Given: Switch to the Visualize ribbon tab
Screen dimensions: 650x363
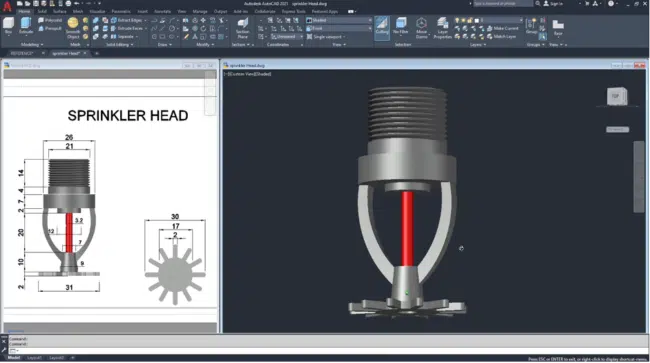Looking at the screenshot, I should [x=97, y=12].
